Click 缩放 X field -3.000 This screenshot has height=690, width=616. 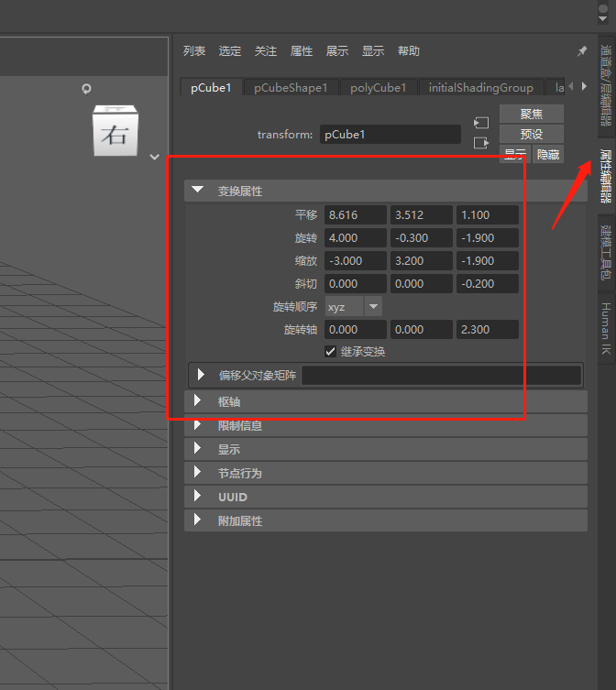(x=356, y=260)
